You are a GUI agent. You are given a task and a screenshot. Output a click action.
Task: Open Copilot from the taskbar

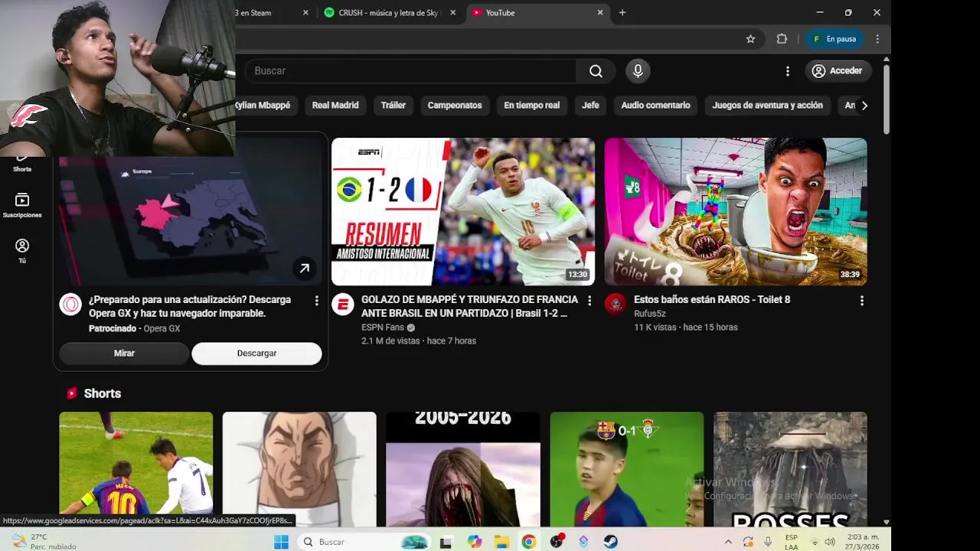[x=475, y=542]
